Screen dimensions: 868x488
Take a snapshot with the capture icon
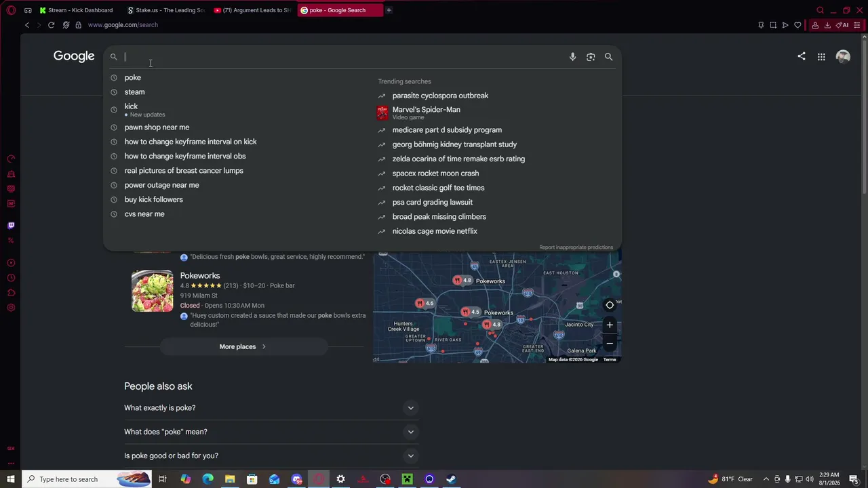pos(773,25)
